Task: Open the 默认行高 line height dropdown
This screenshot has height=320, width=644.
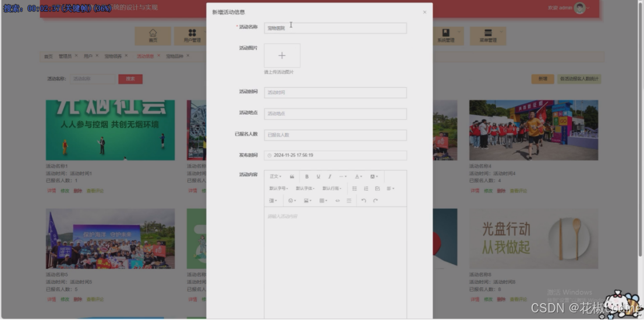Action: pyautogui.click(x=332, y=189)
